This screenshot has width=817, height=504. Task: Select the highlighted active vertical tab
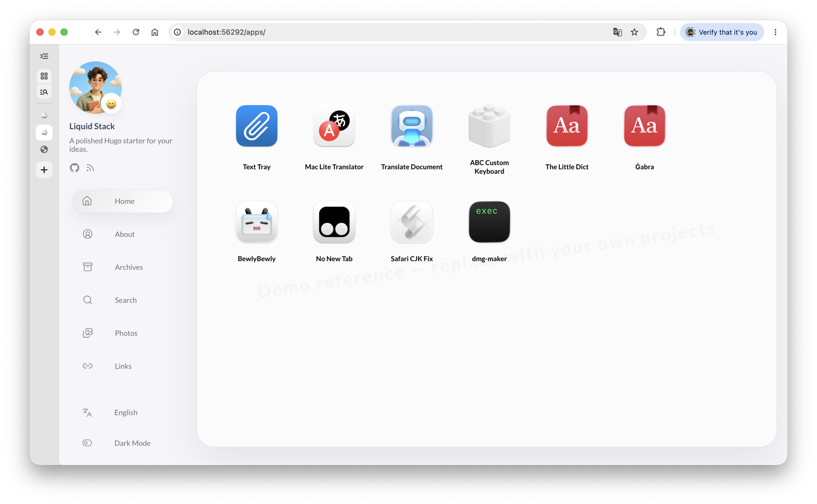(x=44, y=133)
